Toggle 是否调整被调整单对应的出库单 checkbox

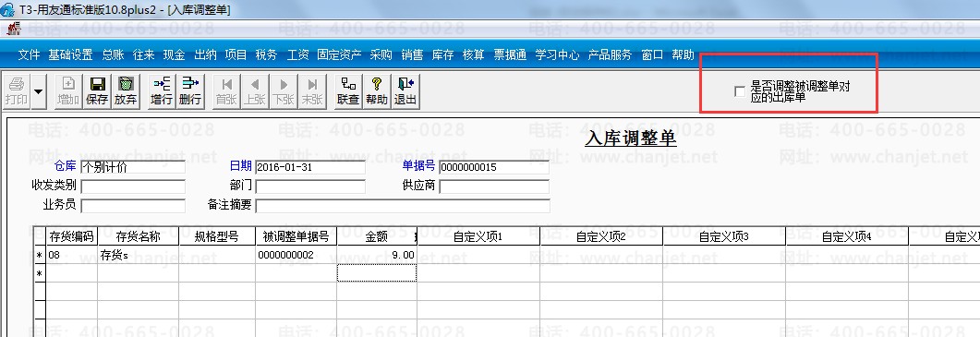pos(740,92)
